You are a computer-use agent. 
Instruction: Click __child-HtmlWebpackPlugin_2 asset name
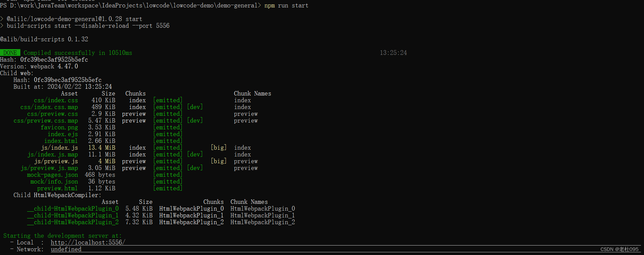click(x=73, y=222)
